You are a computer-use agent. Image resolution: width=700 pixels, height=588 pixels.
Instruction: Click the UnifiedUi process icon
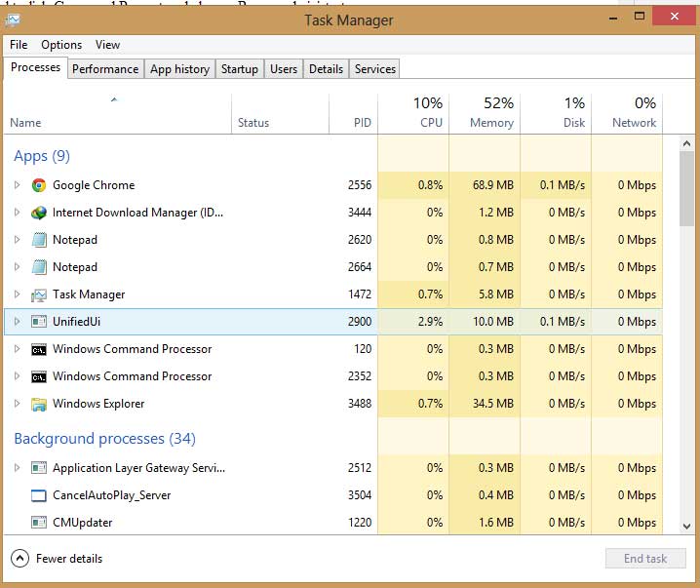[x=39, y=322]
